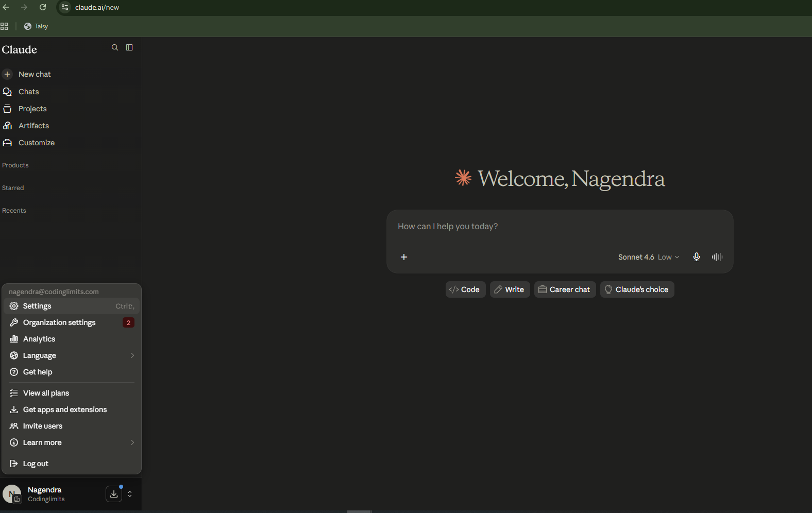Toggle the account menu via up-down chevron
The width and height of the screenshot is (812, 513).
[x=130, y=494]
